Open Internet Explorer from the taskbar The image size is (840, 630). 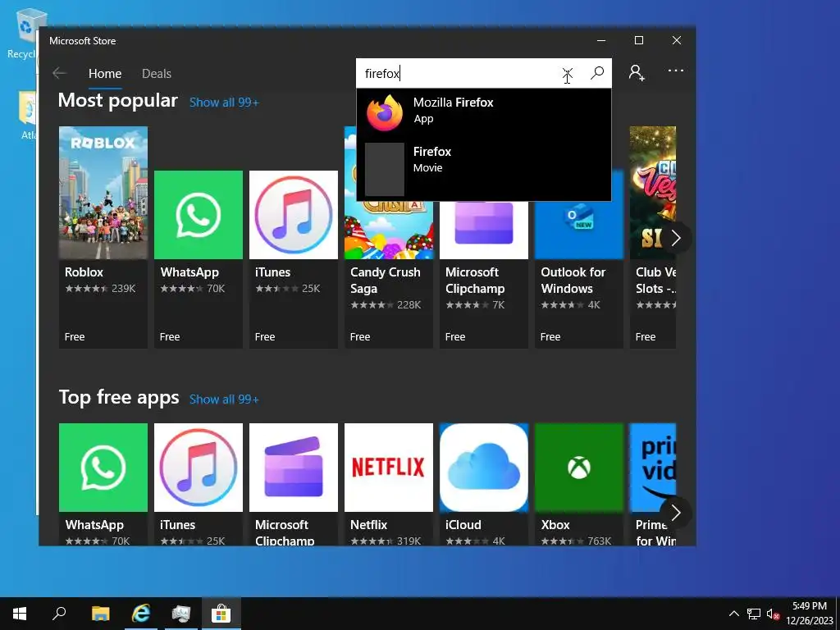click(141, 614)
